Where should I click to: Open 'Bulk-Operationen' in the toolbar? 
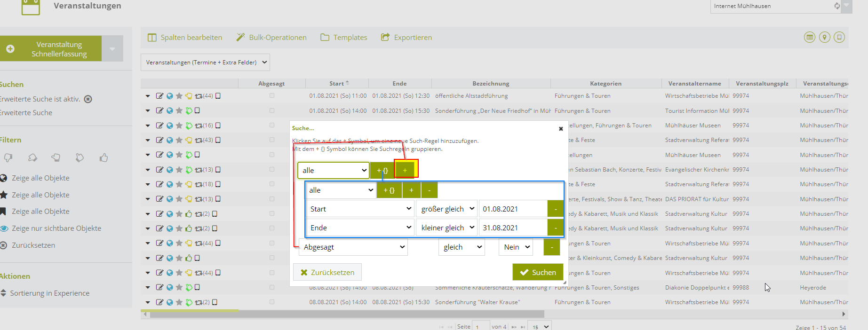(x=271, y=38)
